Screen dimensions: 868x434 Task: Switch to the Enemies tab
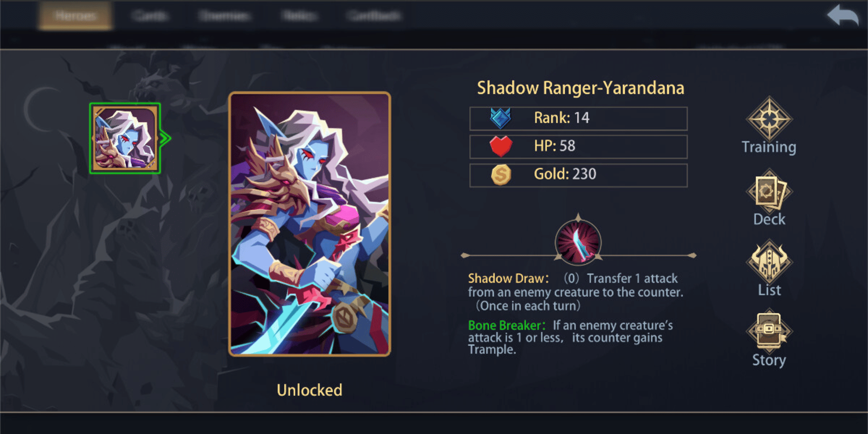pos(225,16)
